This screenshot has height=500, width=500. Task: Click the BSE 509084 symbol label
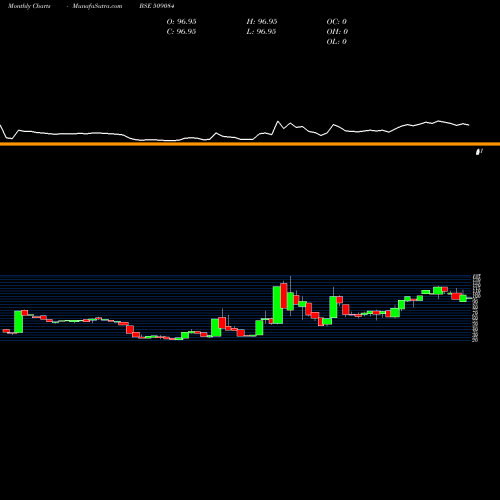pyautogui.click(x=157, y=6)
